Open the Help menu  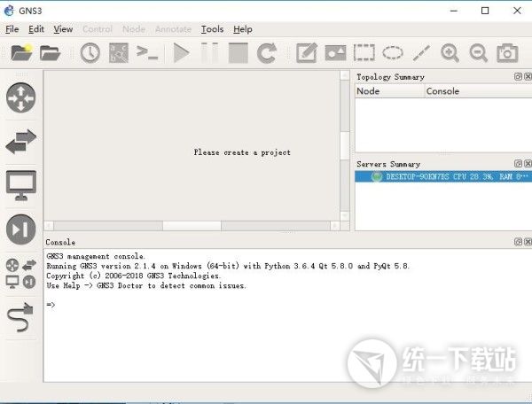pos(243,29)
